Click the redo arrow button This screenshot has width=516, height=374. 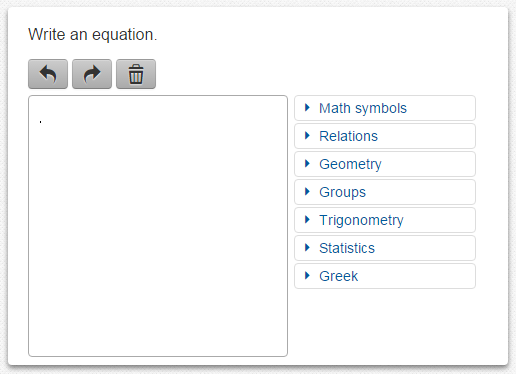point(92,74)
